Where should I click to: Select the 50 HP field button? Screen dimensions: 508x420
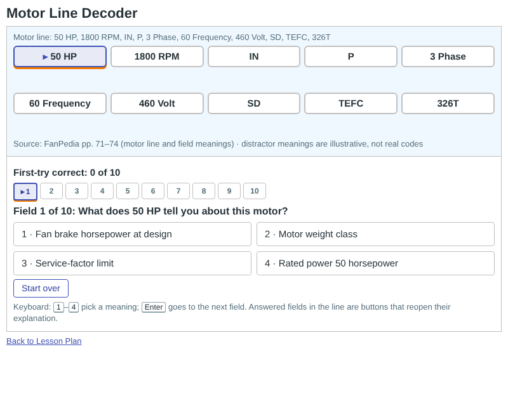tap(60, 56)
